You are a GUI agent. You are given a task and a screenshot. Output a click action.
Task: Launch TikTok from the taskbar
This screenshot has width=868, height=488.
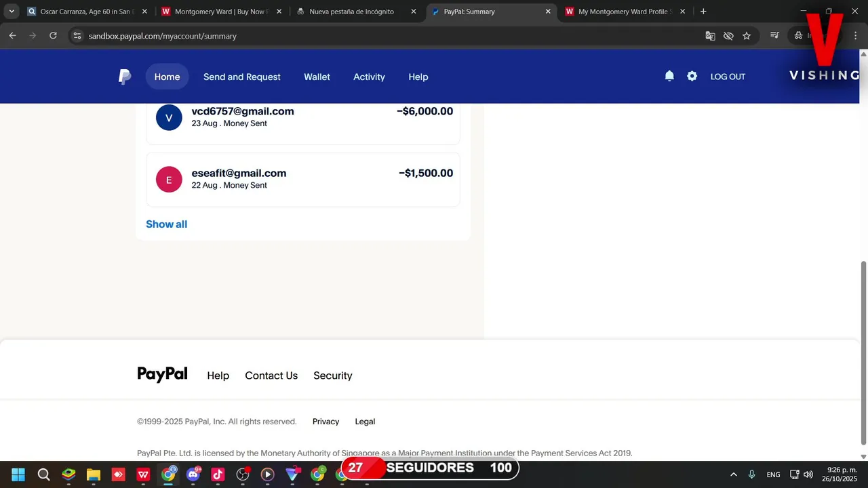(218, 474)
